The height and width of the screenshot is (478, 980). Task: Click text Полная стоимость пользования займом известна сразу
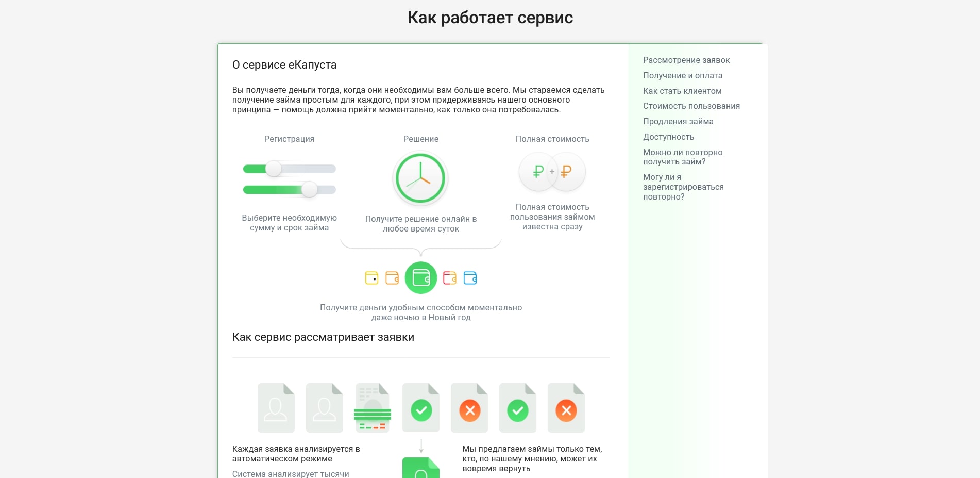[x=552, y=217]
